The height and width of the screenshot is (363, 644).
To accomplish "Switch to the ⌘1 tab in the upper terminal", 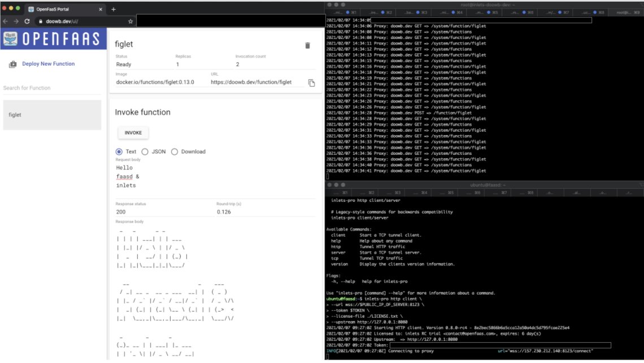I will click(x=346, y=12).
